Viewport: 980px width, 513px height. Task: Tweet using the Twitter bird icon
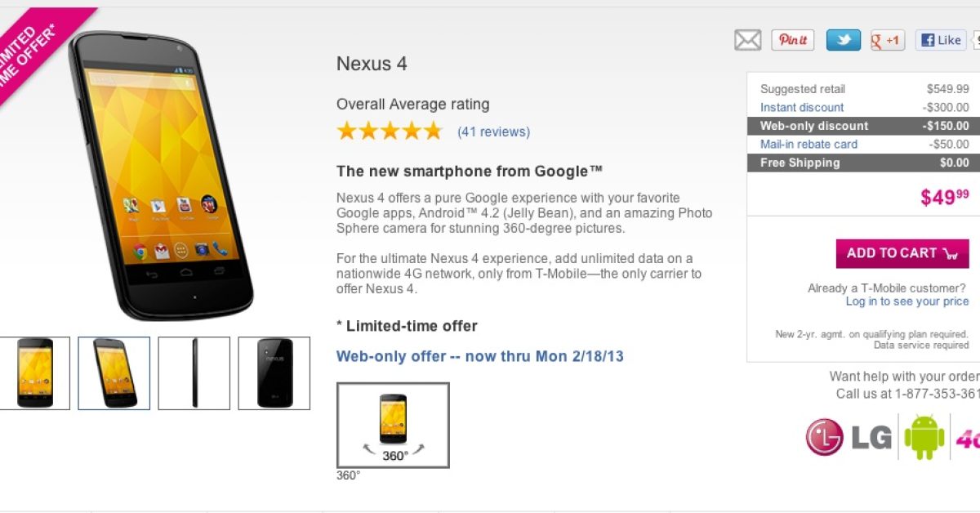click(x=843, y=40)
